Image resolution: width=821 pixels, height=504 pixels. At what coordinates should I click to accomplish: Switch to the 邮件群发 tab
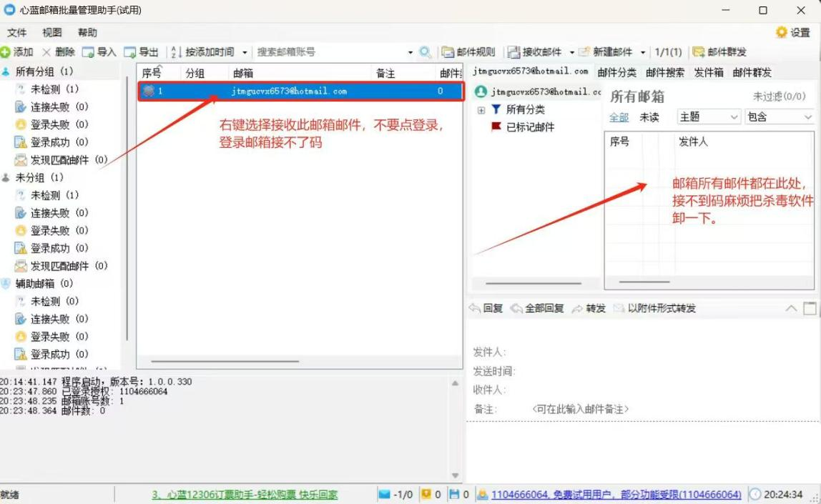[752, 73]
